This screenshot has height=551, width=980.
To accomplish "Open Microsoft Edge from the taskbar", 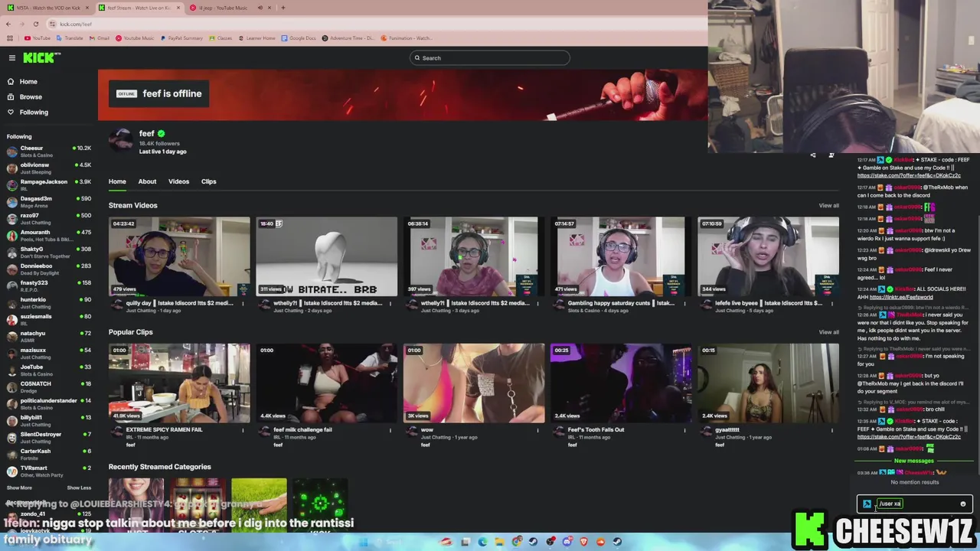I will coord(482,542).
